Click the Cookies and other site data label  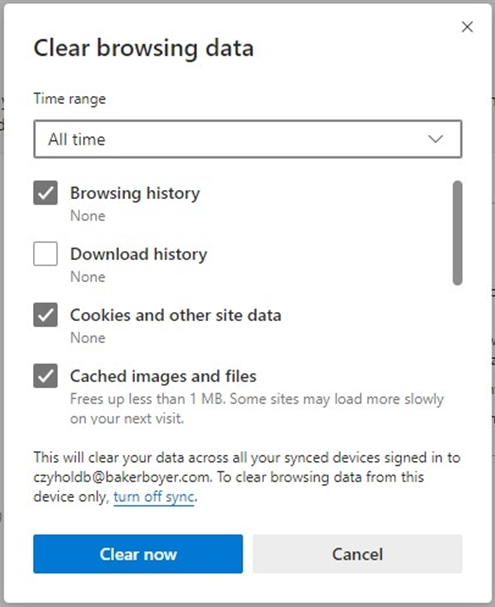(175, 315)
